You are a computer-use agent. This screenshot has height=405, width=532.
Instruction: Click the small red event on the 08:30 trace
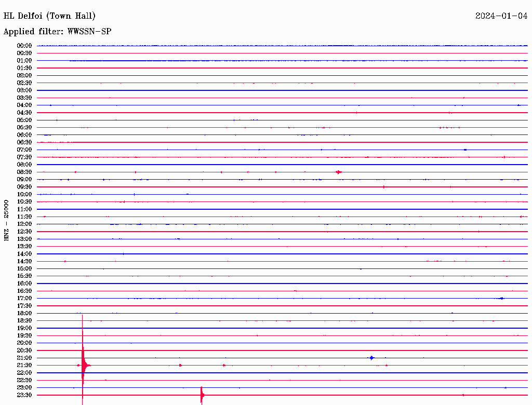(339, 172)
